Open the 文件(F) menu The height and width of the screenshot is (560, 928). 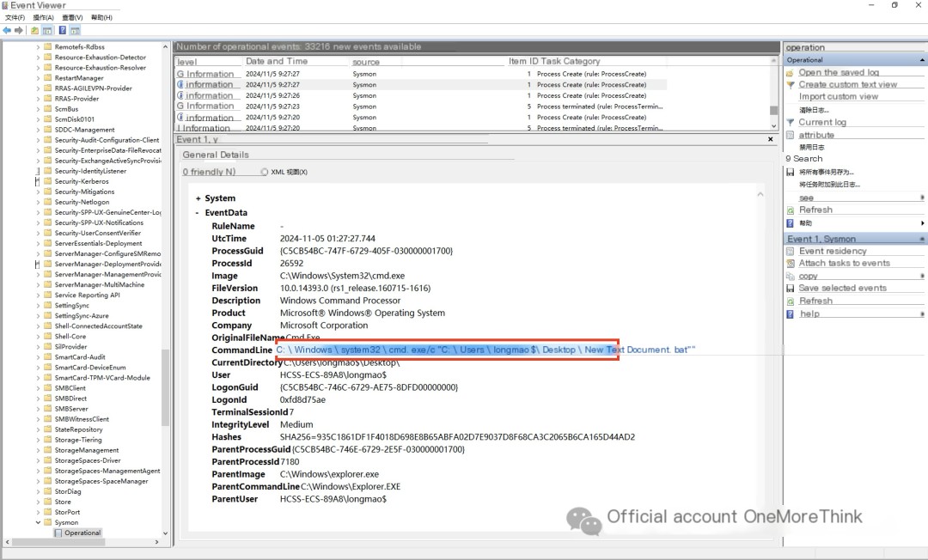click(x=15, y=18)
